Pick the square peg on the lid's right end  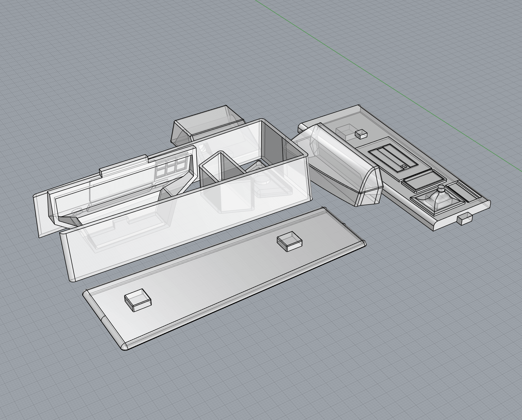pyautogui.click(x=289, y=242)
